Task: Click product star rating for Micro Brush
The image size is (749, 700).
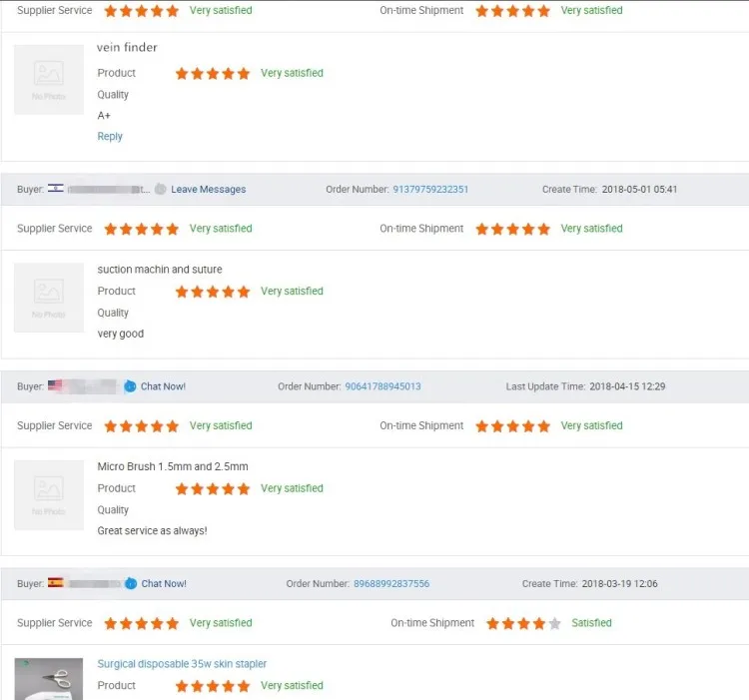Action: [x=213, y=489]
